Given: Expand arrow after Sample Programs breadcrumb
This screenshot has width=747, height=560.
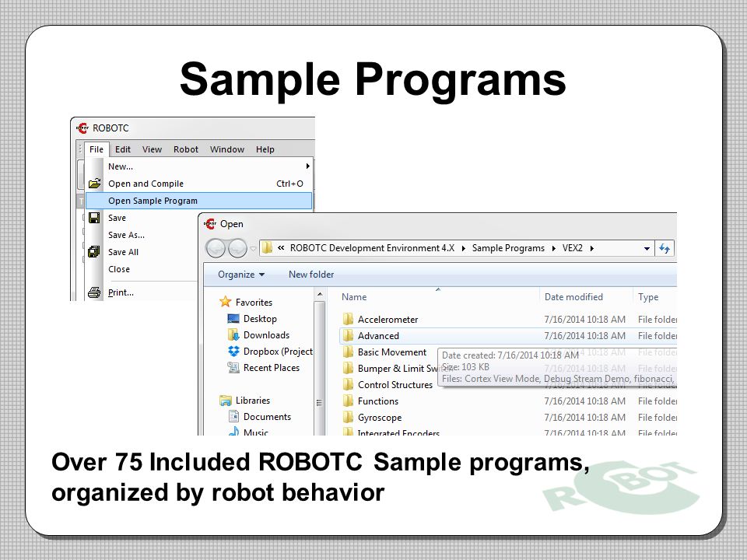Looking at the screenshot, I should 553,249.
